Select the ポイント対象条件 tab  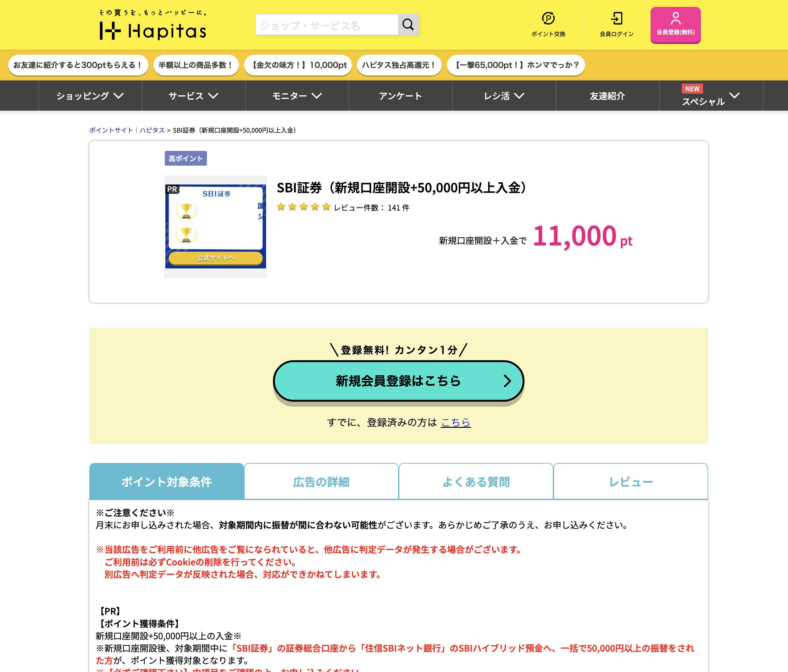pyautogui.click(x=167, y=482)
